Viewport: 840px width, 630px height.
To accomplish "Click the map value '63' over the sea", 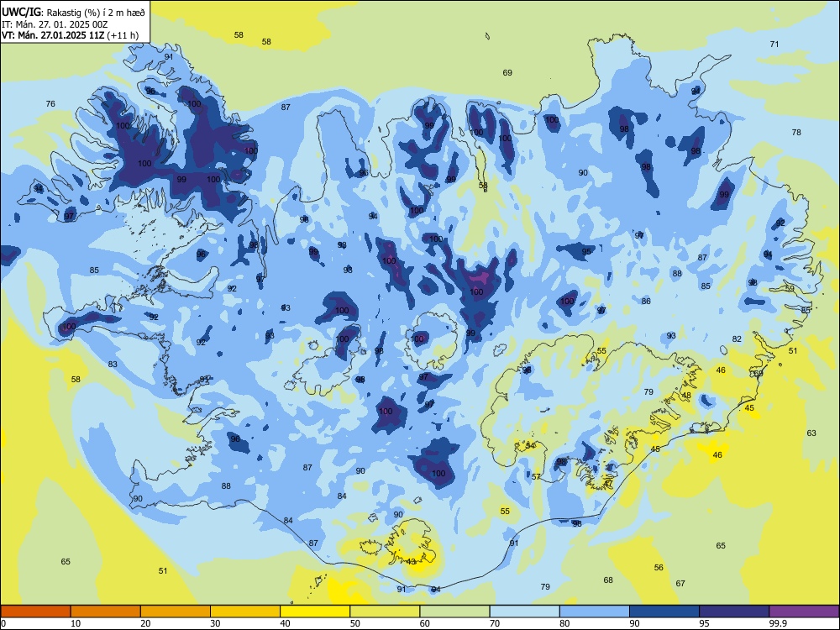I will tap(811, 433).
